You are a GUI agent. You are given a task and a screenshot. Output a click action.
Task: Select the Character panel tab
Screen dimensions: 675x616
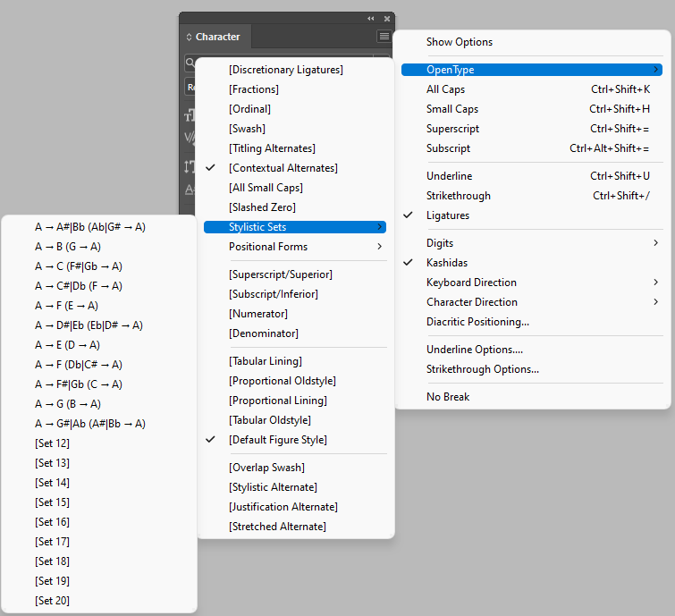(217, 38)
